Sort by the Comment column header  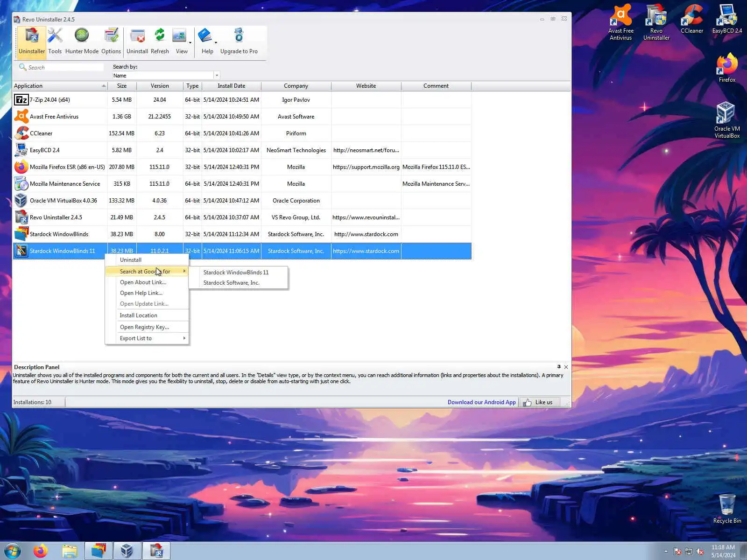pyautogui.click(x=436, y=86)
